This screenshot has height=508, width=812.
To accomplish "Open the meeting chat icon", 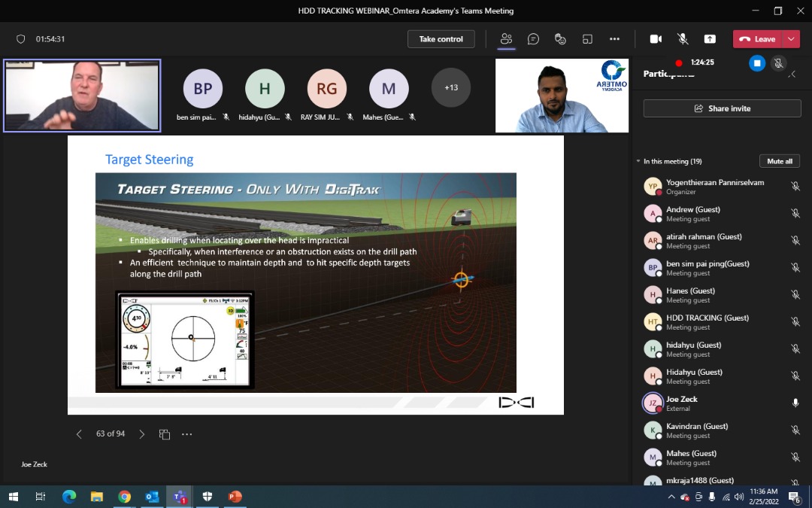I will (533, 39).
